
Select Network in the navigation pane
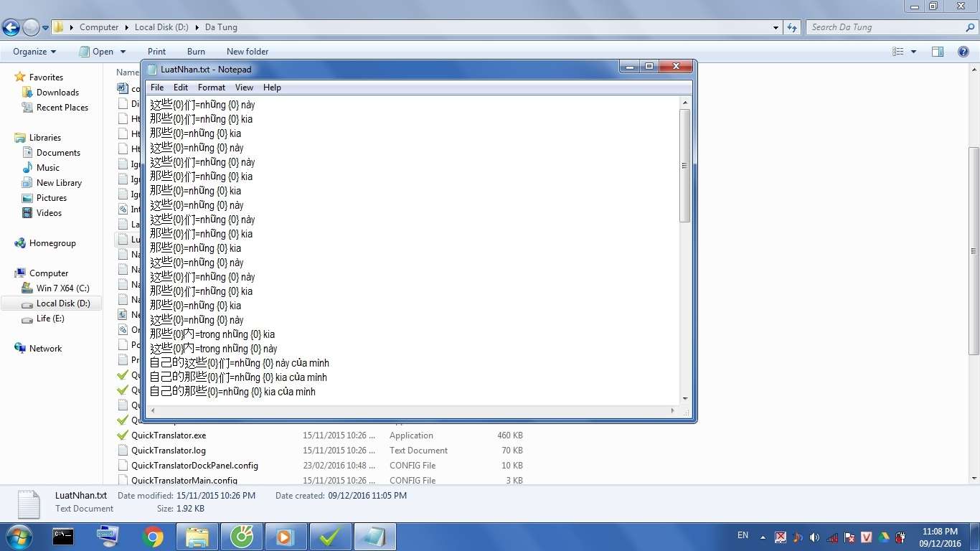(45, 349)
